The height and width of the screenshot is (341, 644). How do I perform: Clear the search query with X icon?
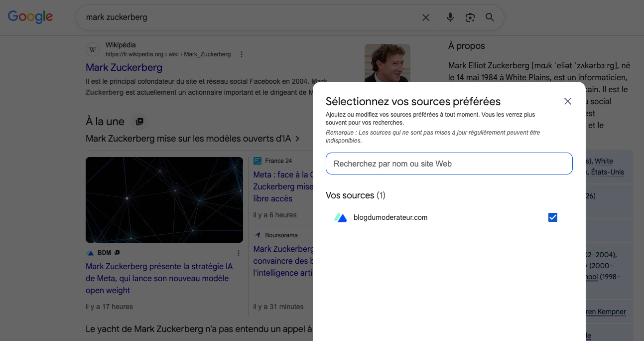(426, 17)
